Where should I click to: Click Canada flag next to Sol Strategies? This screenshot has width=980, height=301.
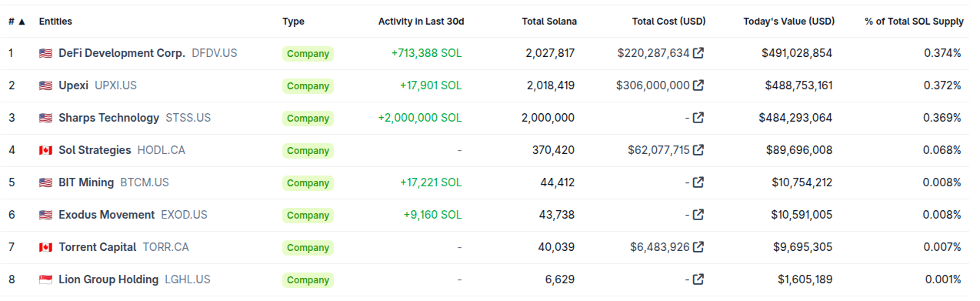[45, 151]
